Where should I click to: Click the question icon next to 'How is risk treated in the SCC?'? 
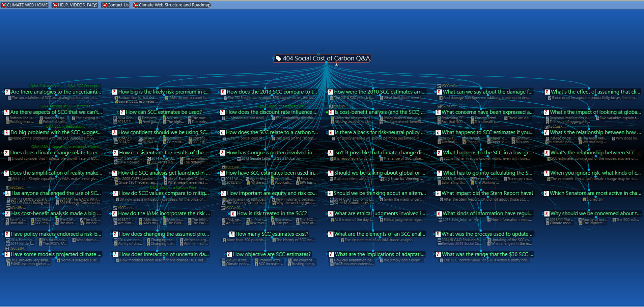233,213
